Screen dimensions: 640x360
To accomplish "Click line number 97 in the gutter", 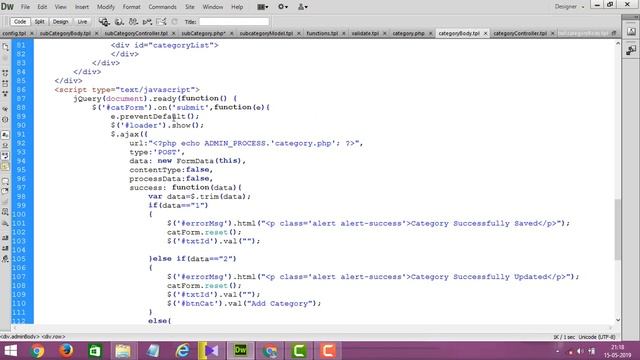I will (22, 188).
